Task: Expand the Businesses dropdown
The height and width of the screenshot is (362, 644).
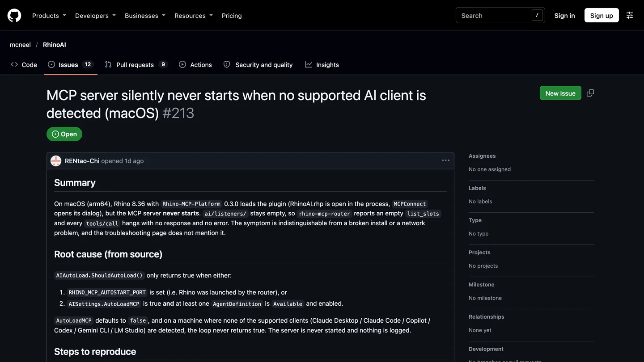Action: (x=145, y=16)
